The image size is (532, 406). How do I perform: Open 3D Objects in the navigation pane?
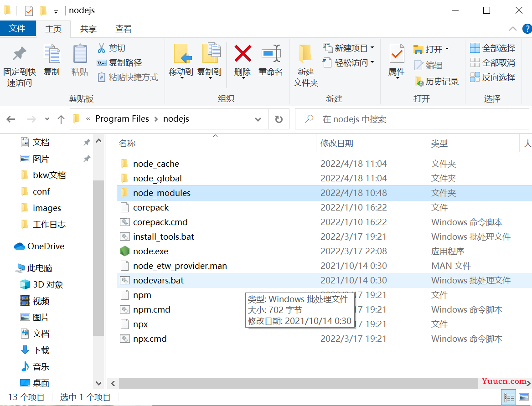[42, 285]
